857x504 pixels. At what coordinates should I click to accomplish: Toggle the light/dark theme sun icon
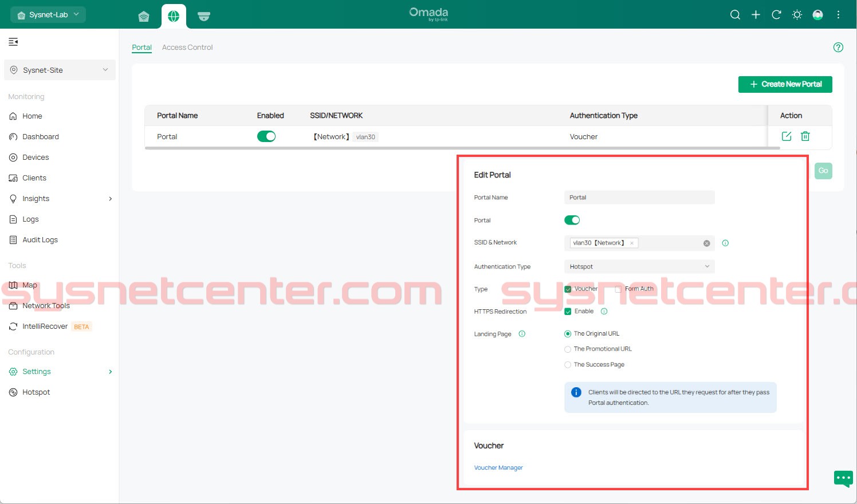tap(797, 15)
